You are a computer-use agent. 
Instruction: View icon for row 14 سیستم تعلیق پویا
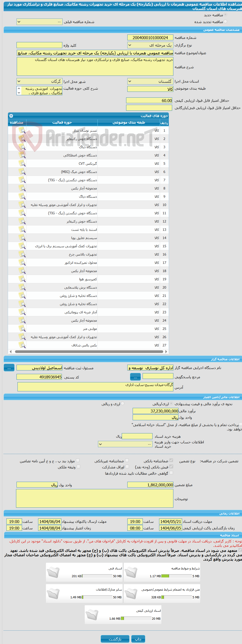[22, 238]
